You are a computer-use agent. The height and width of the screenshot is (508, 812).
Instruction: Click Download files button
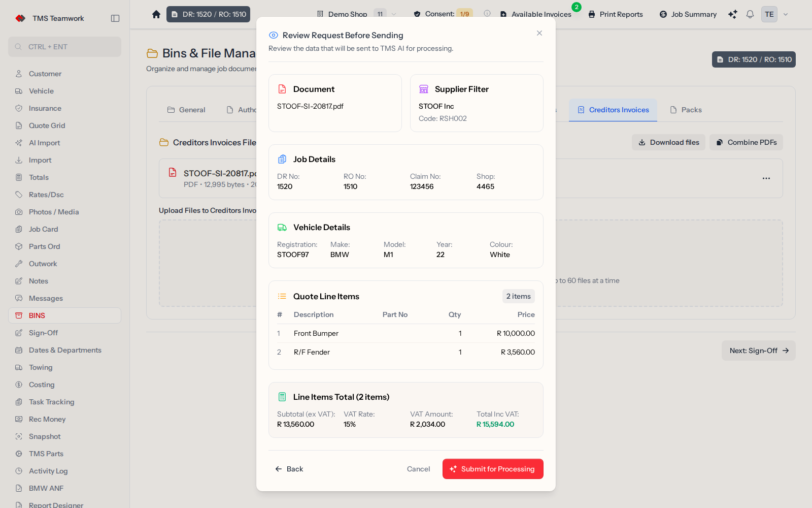tap(668, 142)
